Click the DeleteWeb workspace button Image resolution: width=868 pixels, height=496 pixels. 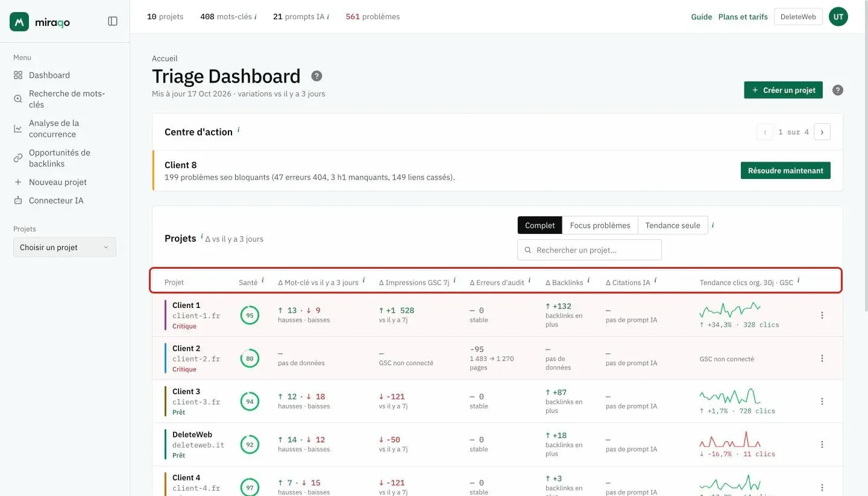798,17
